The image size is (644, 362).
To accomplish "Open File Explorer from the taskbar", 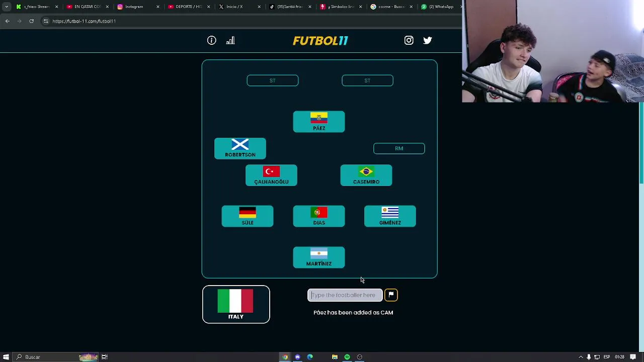I will point(335,357).
